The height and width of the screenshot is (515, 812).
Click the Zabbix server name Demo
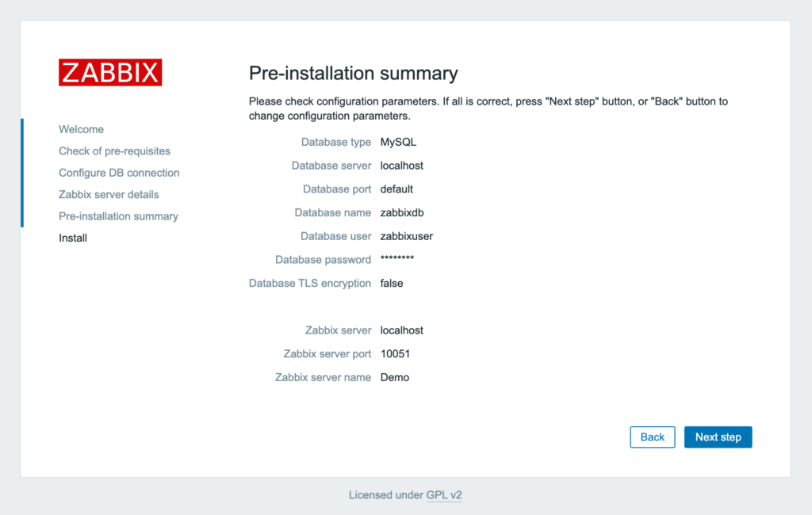(x=394, y=377)
